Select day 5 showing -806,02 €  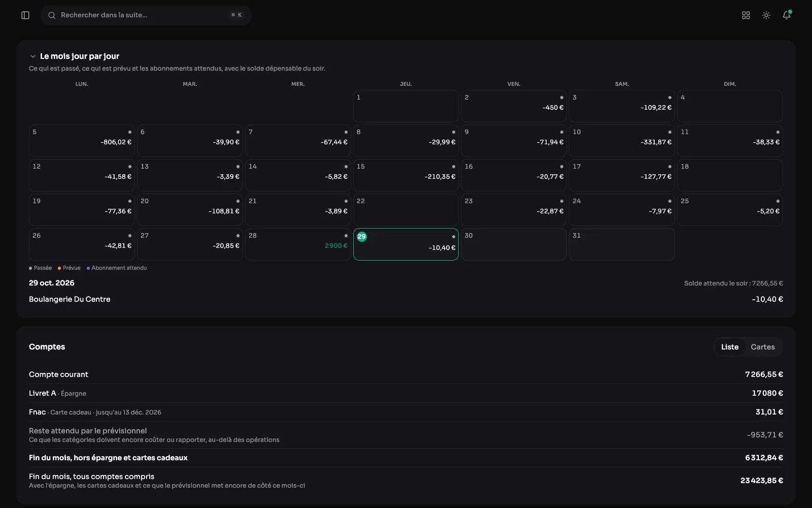pos(82,141)
